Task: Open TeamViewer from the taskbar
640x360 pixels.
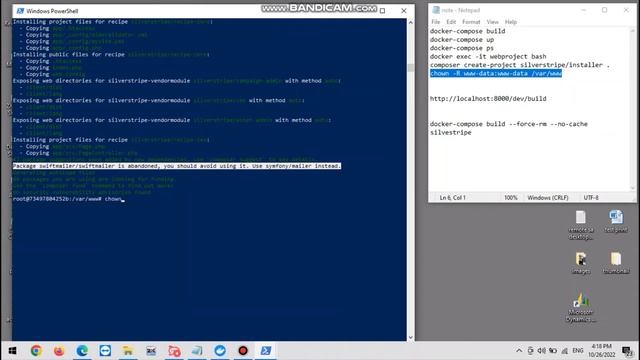Action: [x=105, y=351]
